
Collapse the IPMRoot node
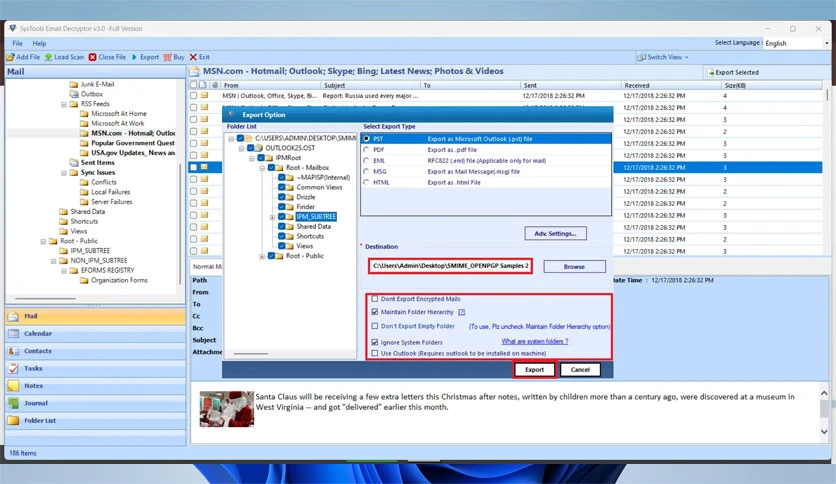tap(251, 158)
